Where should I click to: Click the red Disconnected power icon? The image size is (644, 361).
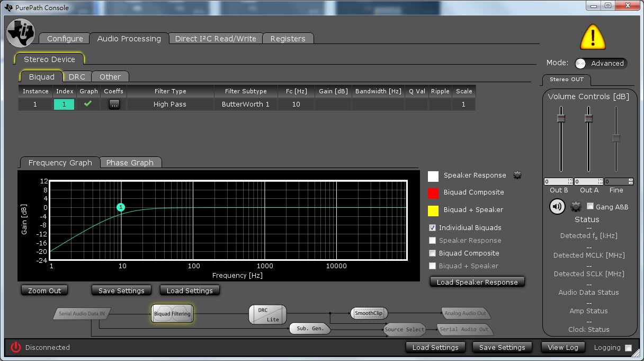tap(16, 347)
